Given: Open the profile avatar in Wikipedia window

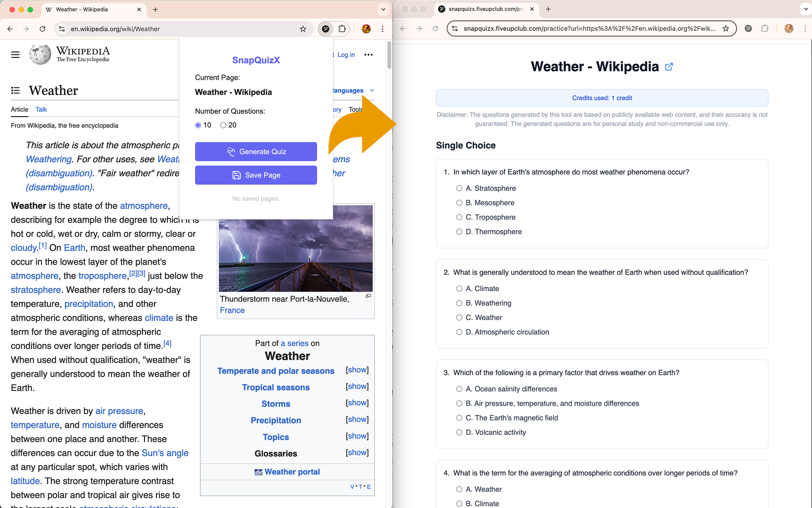Looking at the screenshot, I should pyautogui.click(x=366, y=29).
